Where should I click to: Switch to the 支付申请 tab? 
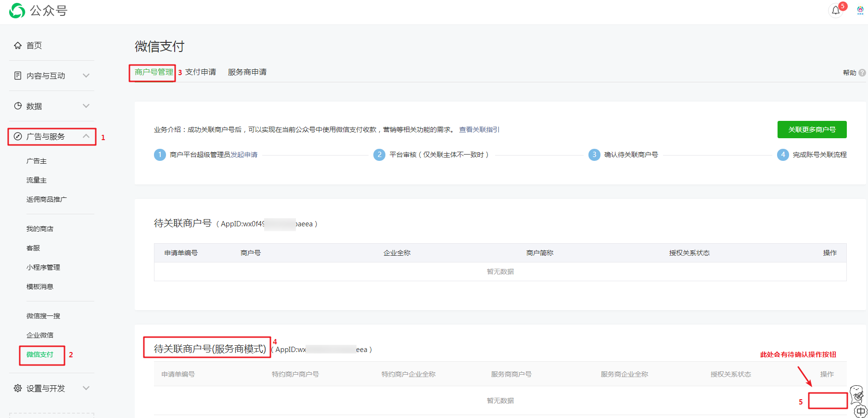coord(201,72)
